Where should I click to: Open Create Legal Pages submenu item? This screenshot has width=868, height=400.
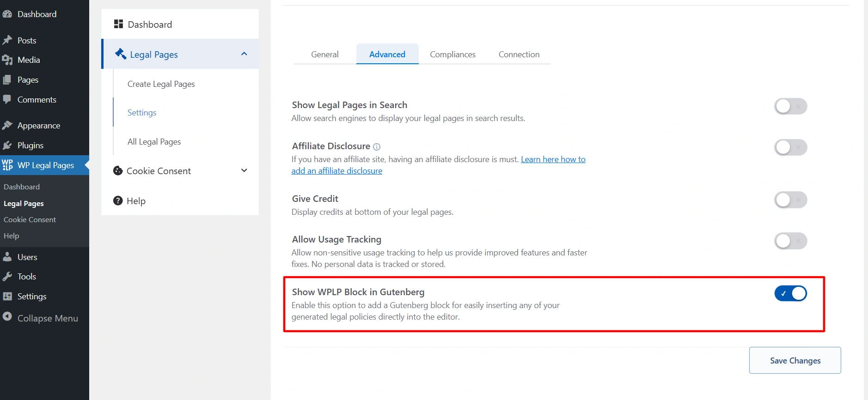pyautogui.click(x=161, y=84)
